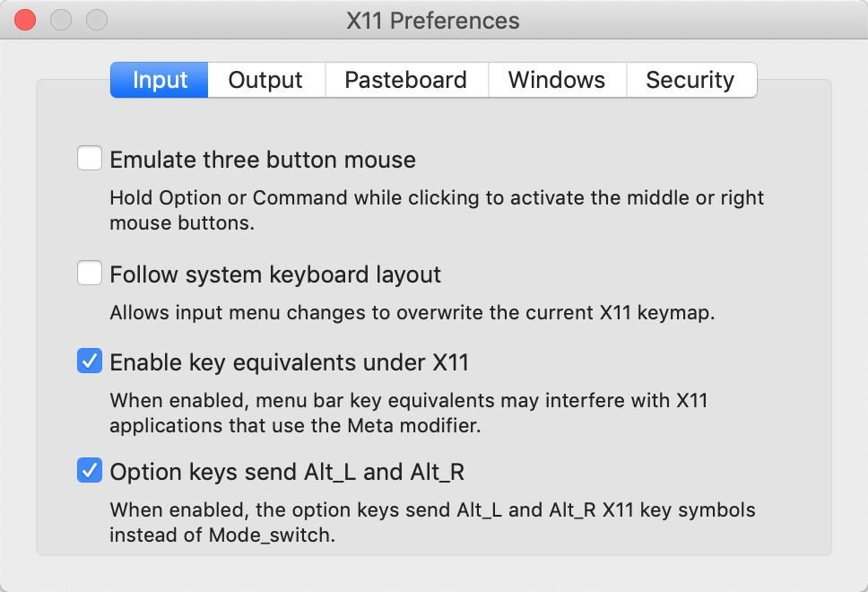
Task: Tick the Emulate three button mouse checkbox
Action: point(90,160)
